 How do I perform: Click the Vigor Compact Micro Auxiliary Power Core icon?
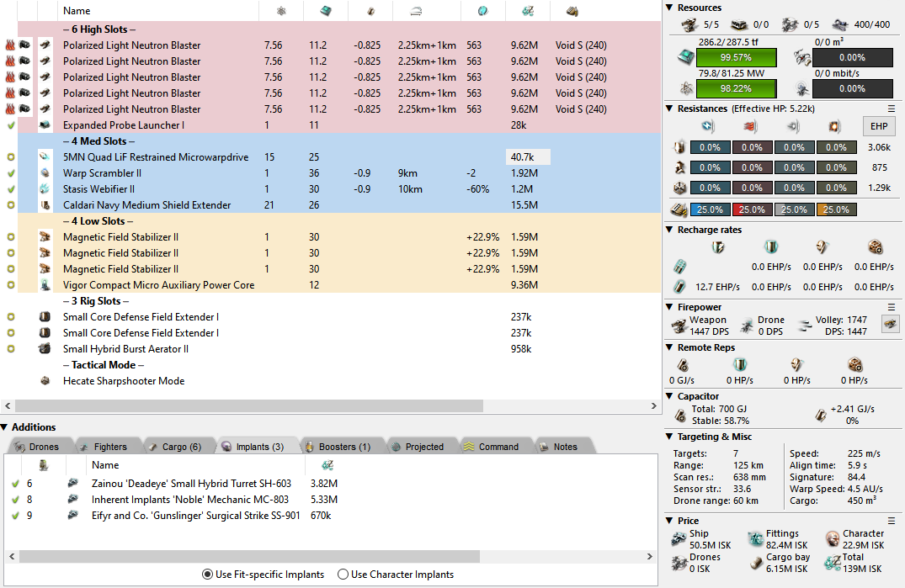click(45, 285)
